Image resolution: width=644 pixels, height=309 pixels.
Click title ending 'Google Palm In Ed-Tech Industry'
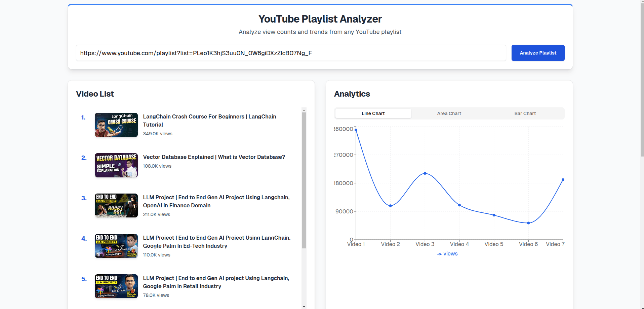pos(217,242)
